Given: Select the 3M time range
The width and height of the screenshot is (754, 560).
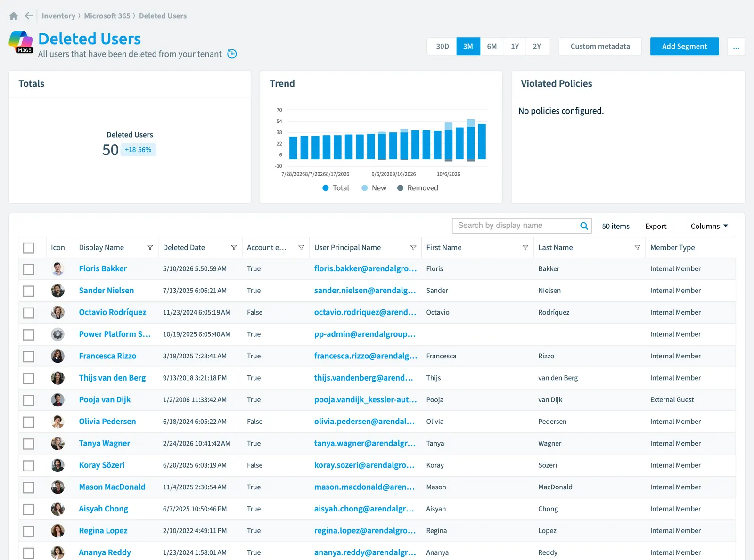Looking at the screenshot, I should click(468, 46).
